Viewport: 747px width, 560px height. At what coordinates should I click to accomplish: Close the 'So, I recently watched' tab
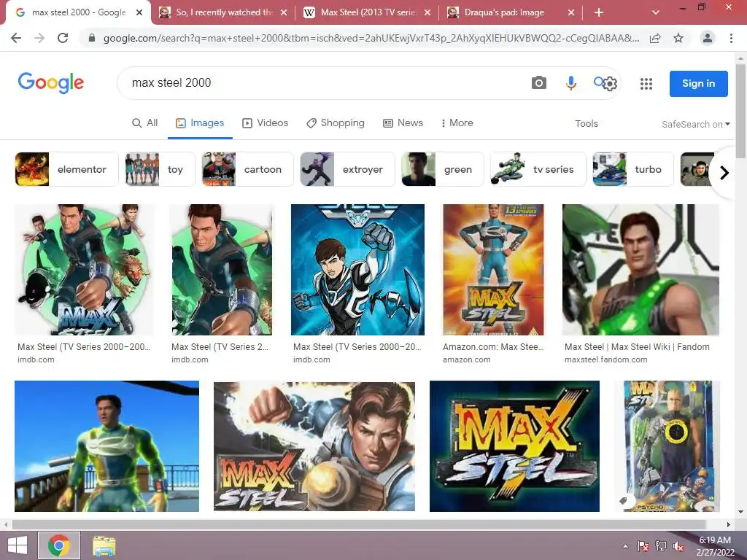[x=284, y=12]
